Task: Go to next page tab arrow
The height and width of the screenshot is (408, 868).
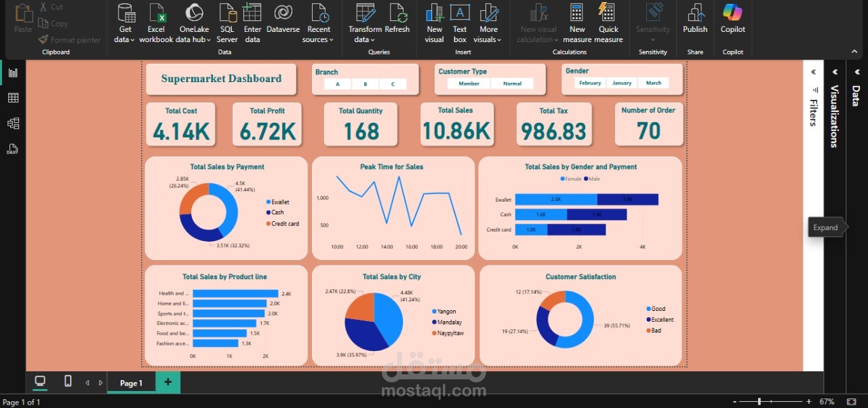Action: (101, 383)
